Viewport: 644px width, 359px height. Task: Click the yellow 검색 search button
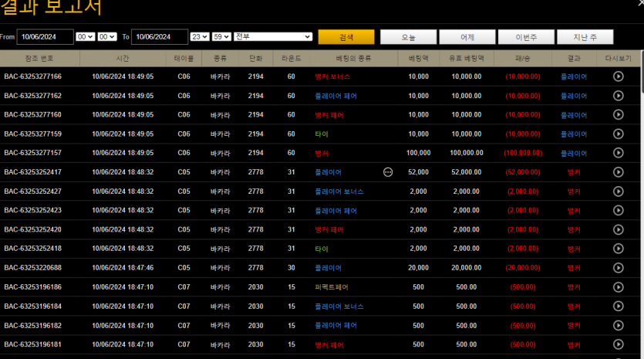(346, 37)
